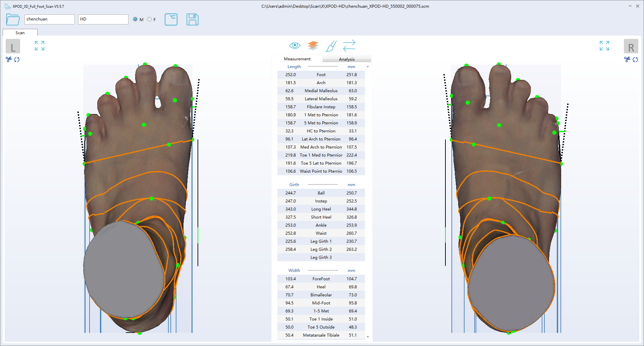
Task: Click the scroll down arrow in measurement list
Action: (x=368, y=337)
